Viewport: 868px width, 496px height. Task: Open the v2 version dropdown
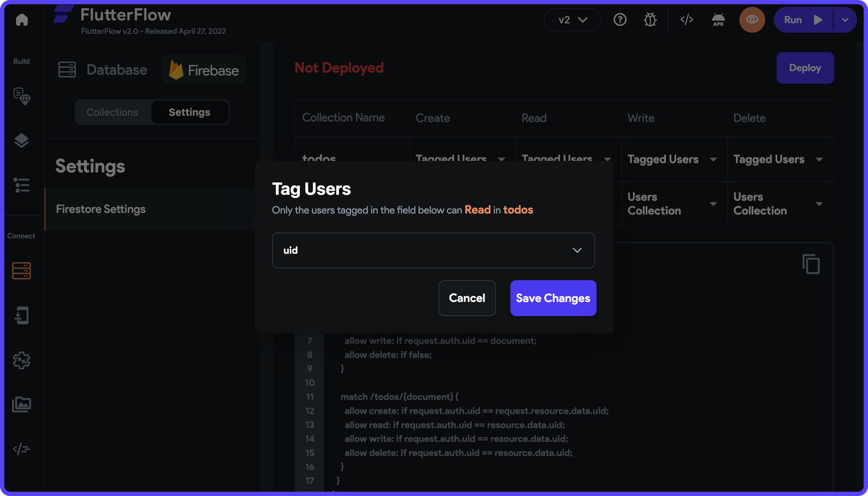(572, 20)
